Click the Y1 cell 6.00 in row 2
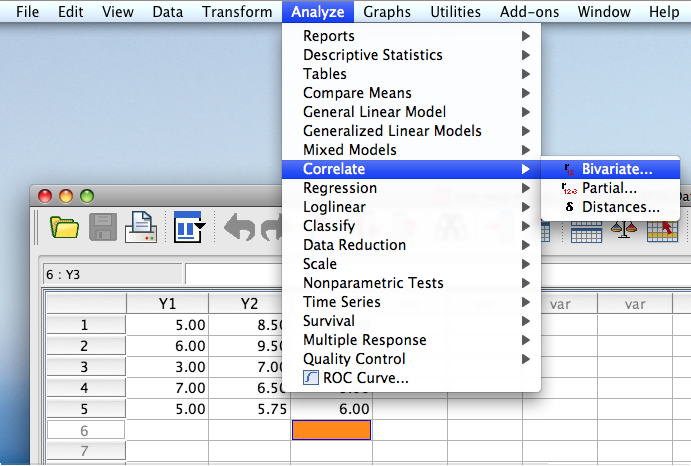 tap(167, 346)
